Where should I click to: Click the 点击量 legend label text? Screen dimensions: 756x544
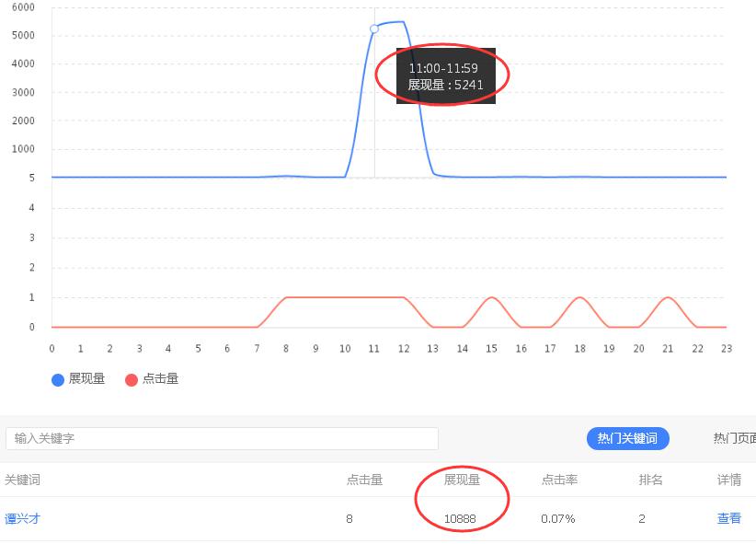point(160,379)
